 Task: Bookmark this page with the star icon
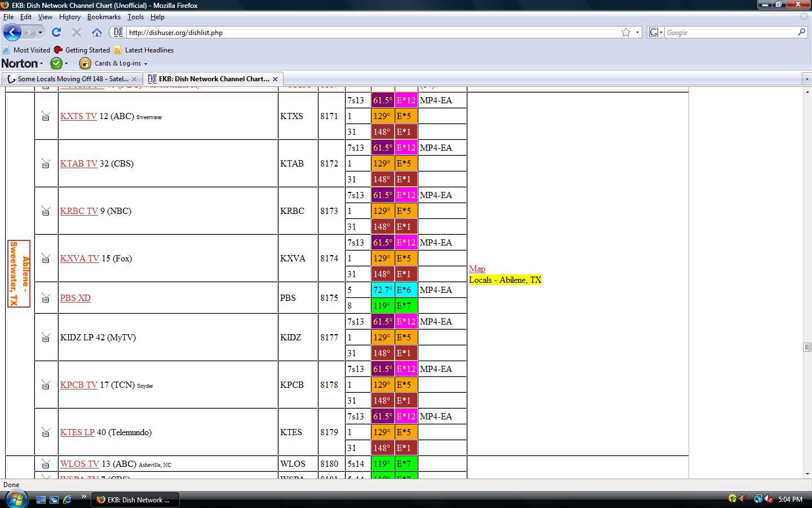pyautogui.click(x=626, y=32)
